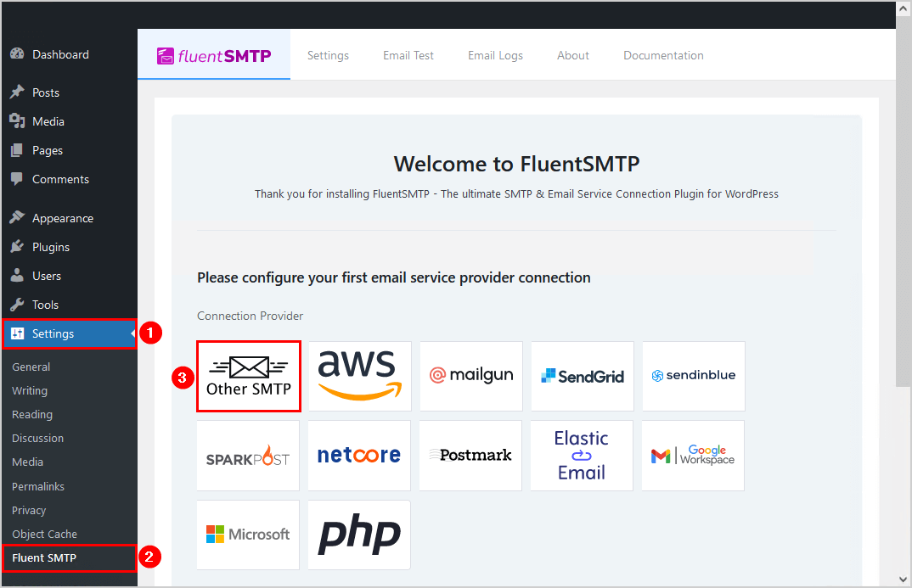
Task: Select the Other SMTP connection provider
Action: (248, 377)
